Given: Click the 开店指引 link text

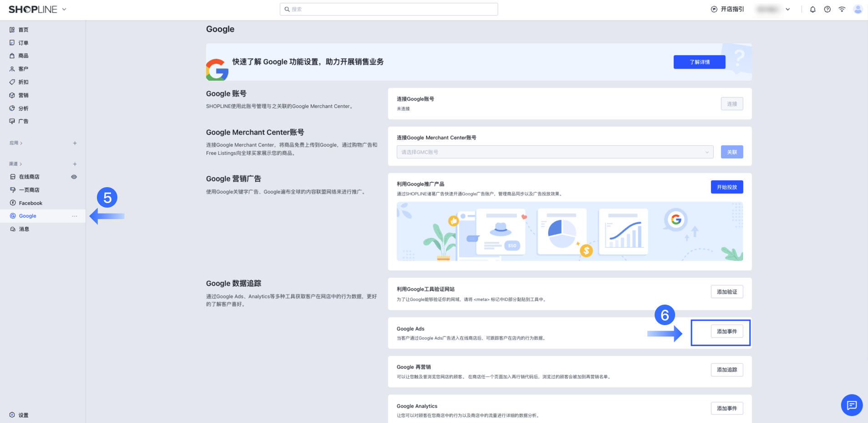Looking at the screenshot, I should pos(732,9).
